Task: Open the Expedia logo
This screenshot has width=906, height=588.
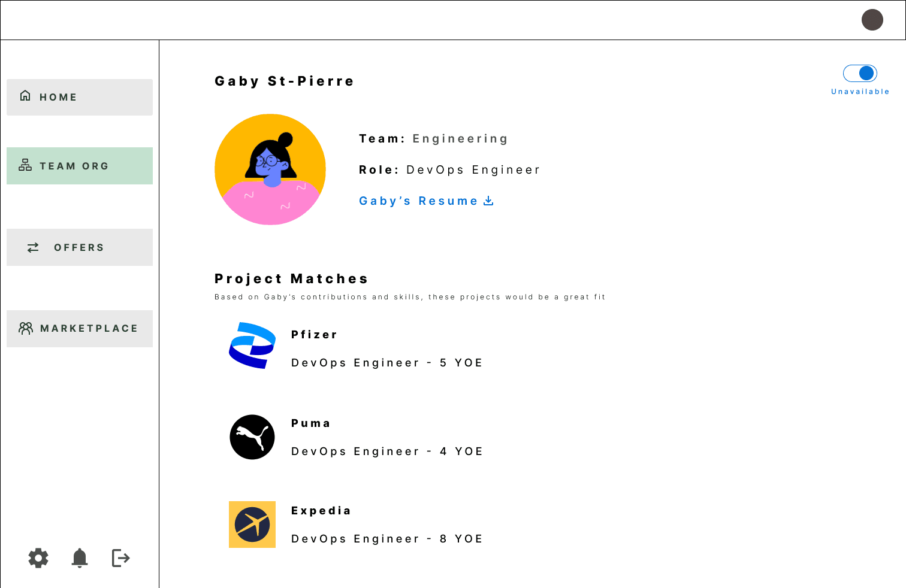Action: tap(252, 525)
